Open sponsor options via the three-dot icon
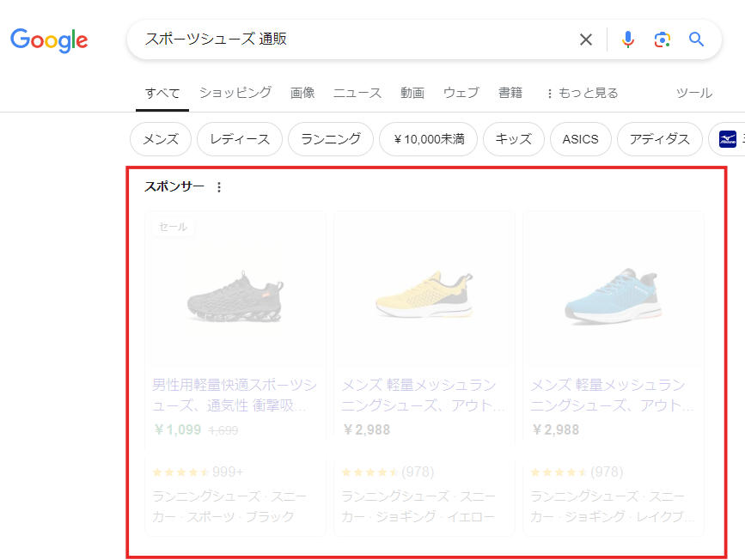 [218, 186]
